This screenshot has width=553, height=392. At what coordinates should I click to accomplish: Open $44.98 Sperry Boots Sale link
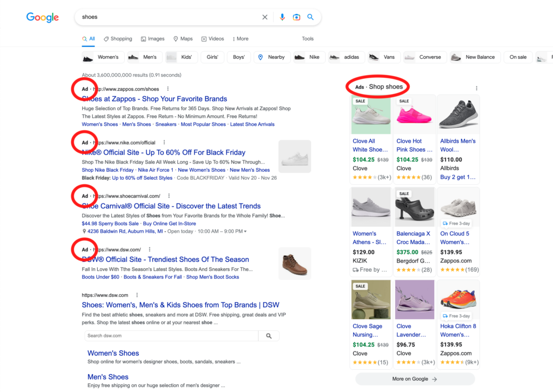point(110,224)
